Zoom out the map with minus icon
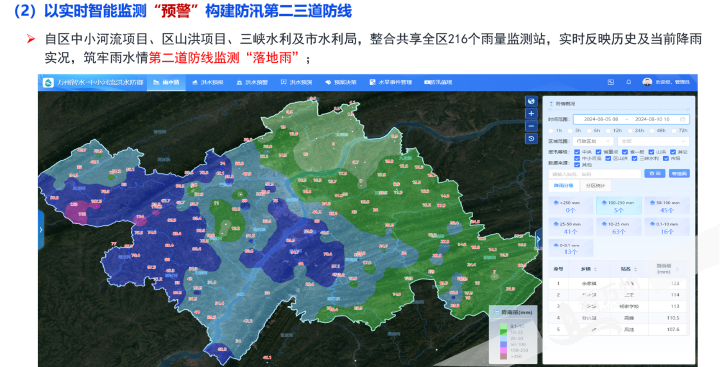720x367 pixels. 531,126
